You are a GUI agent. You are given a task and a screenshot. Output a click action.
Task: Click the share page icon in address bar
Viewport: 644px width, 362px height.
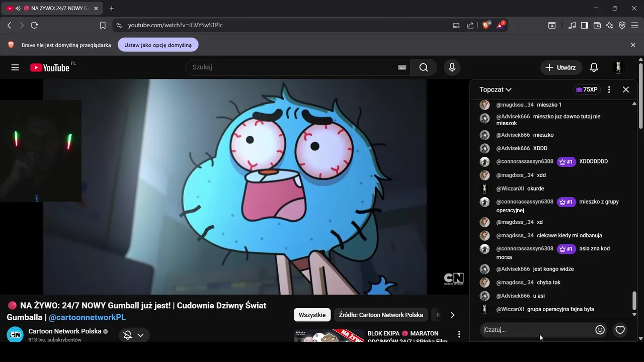pos(470,25)
